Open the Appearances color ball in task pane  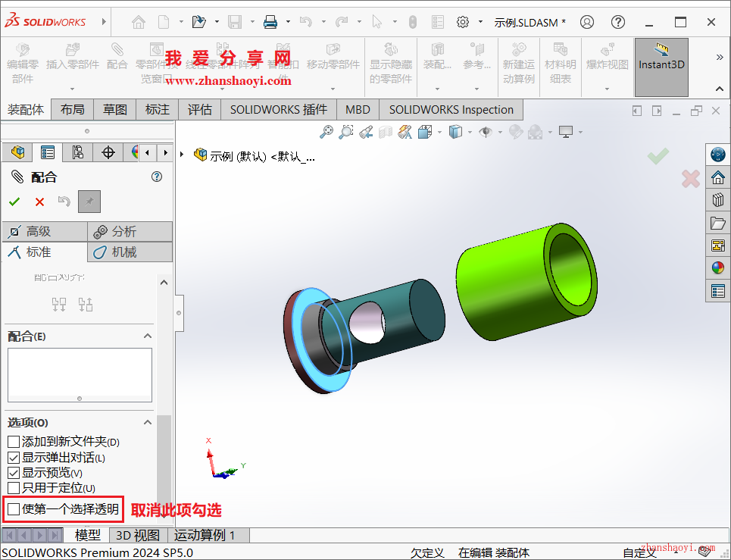point(718,267)
